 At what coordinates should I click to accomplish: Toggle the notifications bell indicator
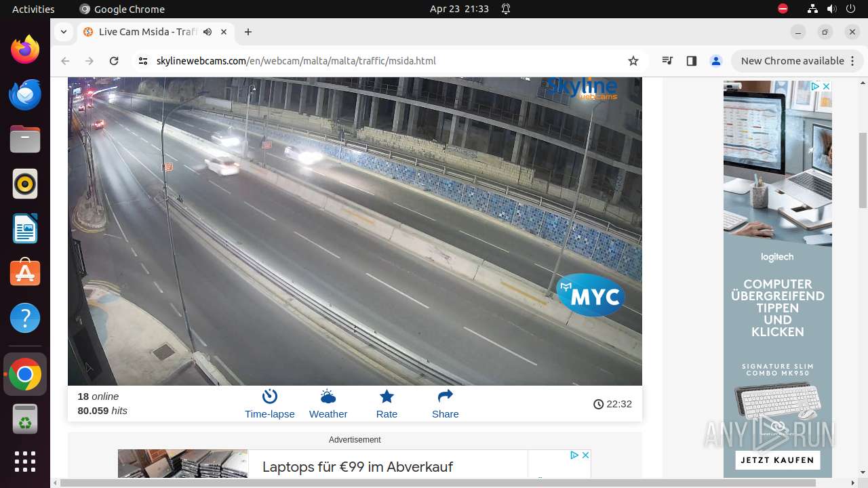click(506, 9)
